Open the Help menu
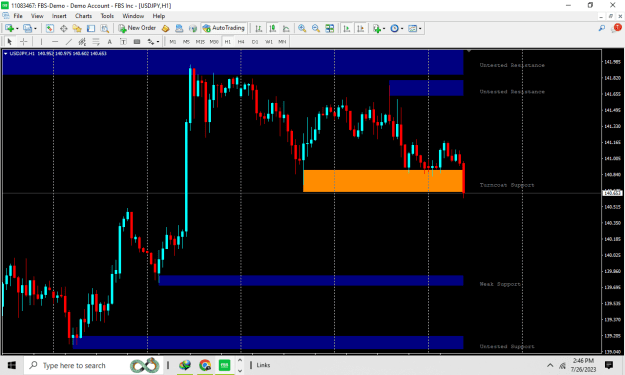The height and width of the screenshot is (375, 625). 159,16
